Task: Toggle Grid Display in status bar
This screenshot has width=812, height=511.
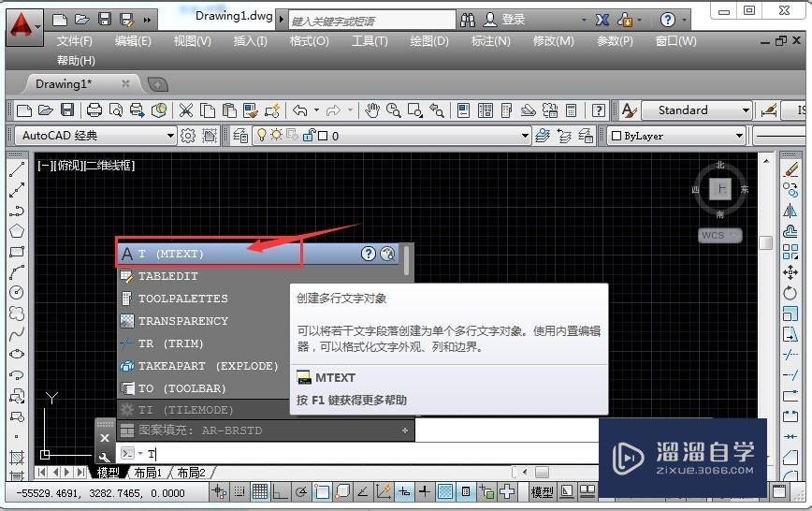Action: click(x=260, y=491)
